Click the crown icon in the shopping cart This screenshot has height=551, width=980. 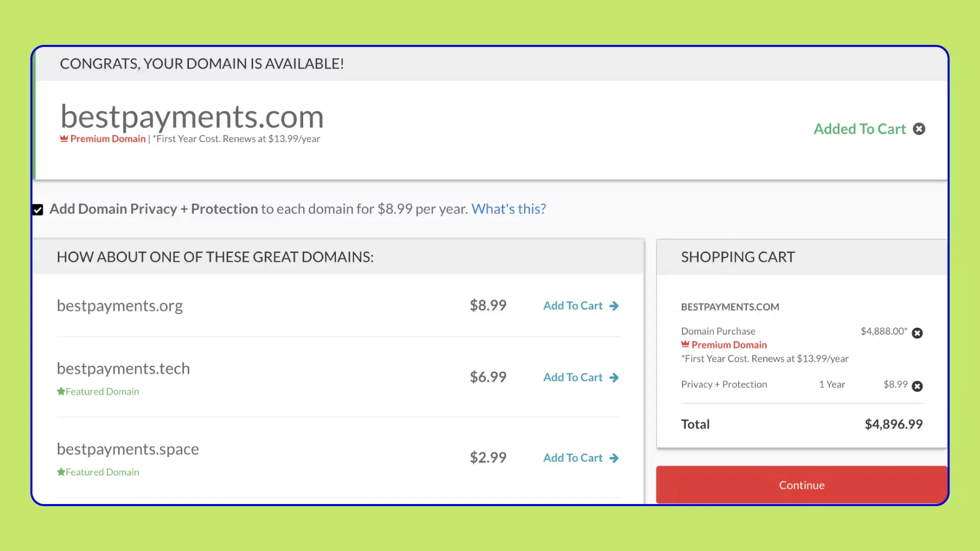tap(684, 344)
